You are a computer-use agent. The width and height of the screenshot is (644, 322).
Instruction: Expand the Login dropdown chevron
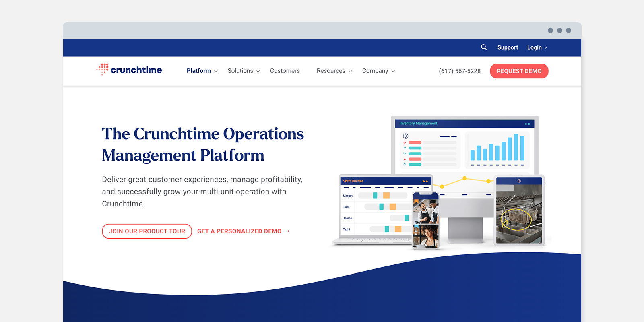(546, 48)
